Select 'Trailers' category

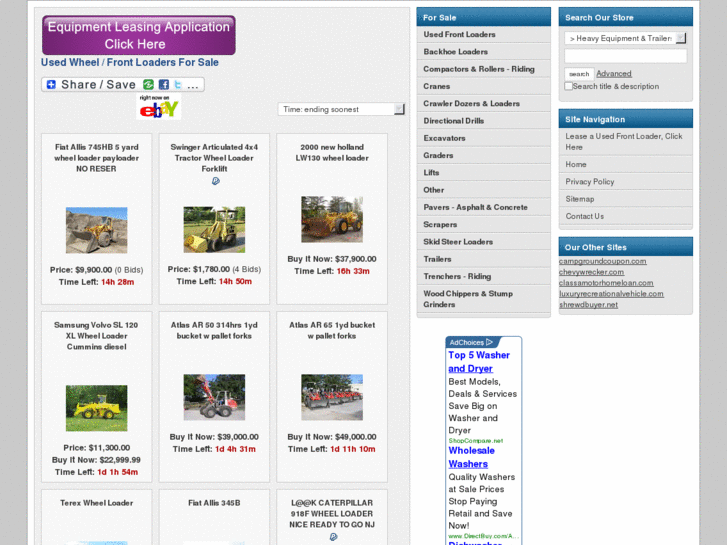[x=484, y=259]
